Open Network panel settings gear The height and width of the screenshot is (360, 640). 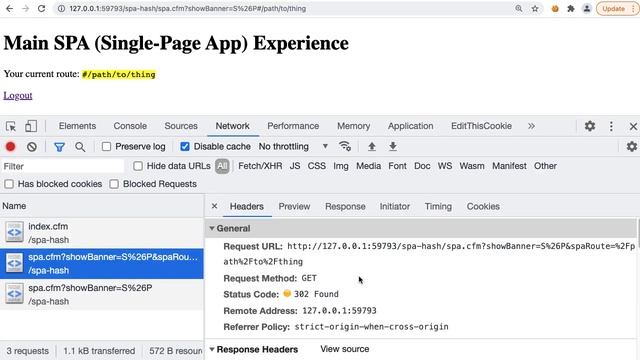[x=631, y=146]
